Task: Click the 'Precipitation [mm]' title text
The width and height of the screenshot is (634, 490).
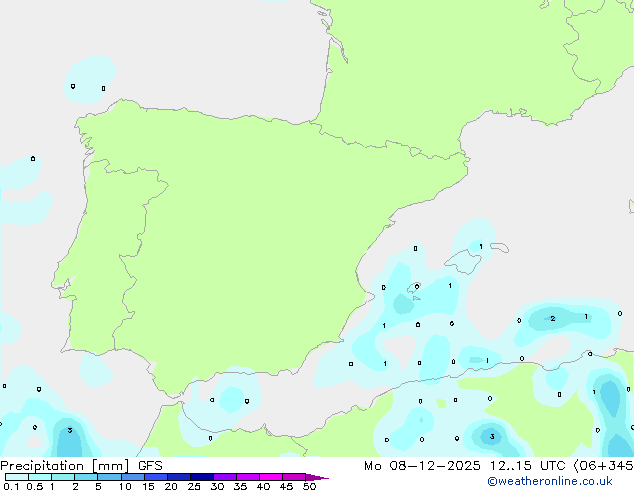Action: point(65,466)
